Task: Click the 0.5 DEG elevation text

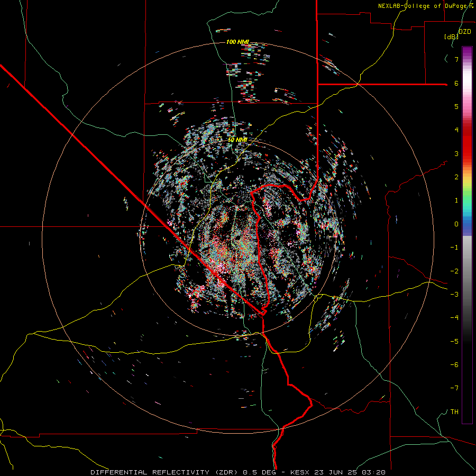Action: pos(259,472)
